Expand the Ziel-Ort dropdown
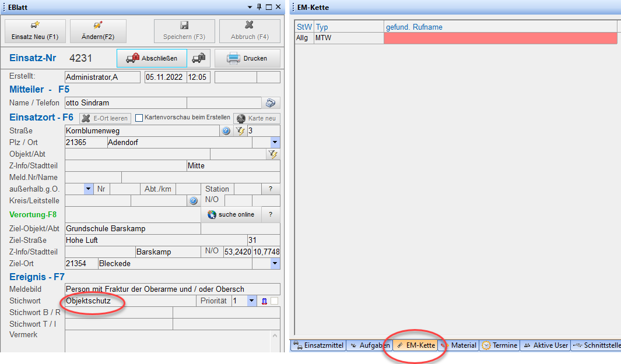The image size is (621, 364). click(275, 264)
